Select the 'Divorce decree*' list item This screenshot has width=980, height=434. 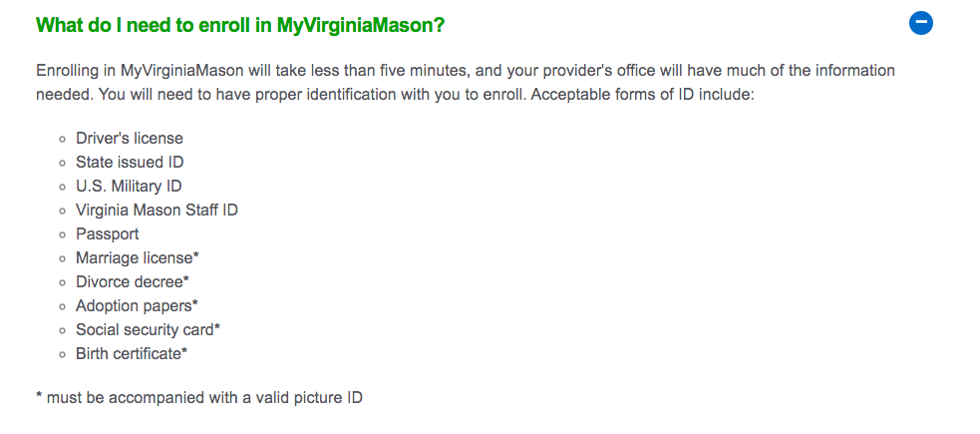tap(133, 282)
